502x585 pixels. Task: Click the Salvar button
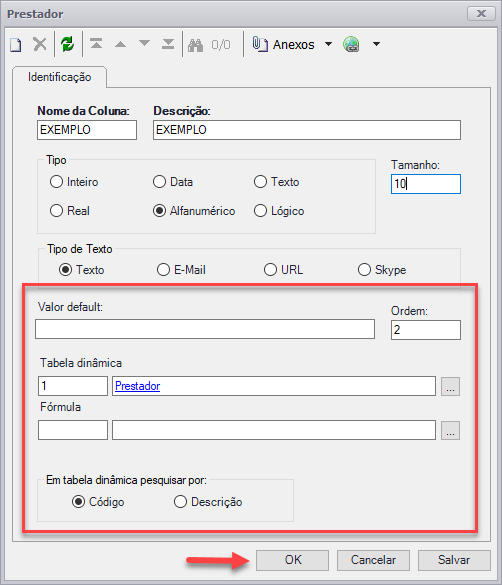coord(454,560)
